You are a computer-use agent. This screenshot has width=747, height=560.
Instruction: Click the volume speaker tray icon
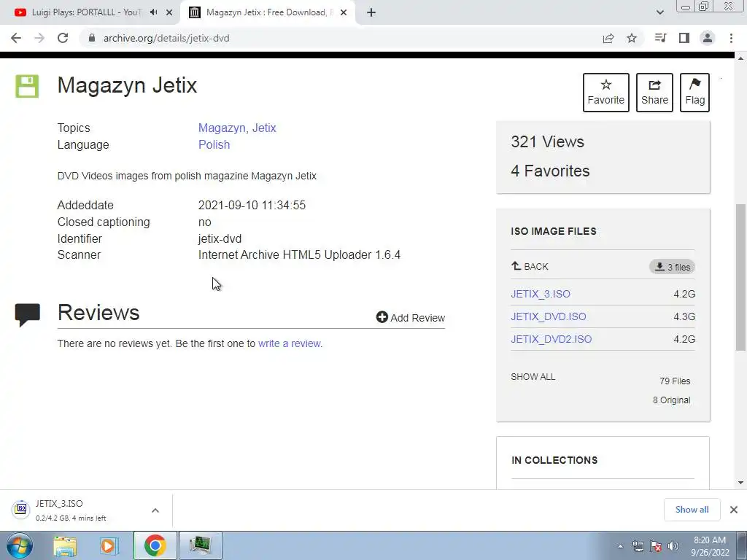(673, 546)
